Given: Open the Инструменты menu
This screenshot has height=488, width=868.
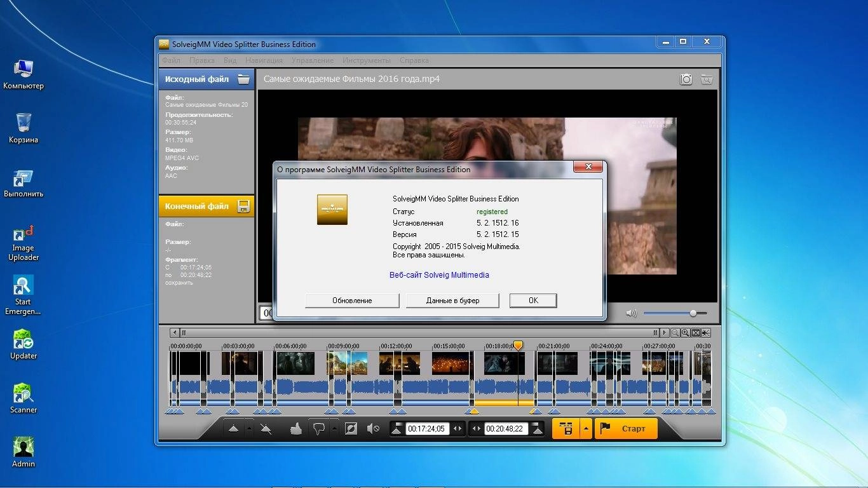Looking at the screenshot, I should pos(367,60).
